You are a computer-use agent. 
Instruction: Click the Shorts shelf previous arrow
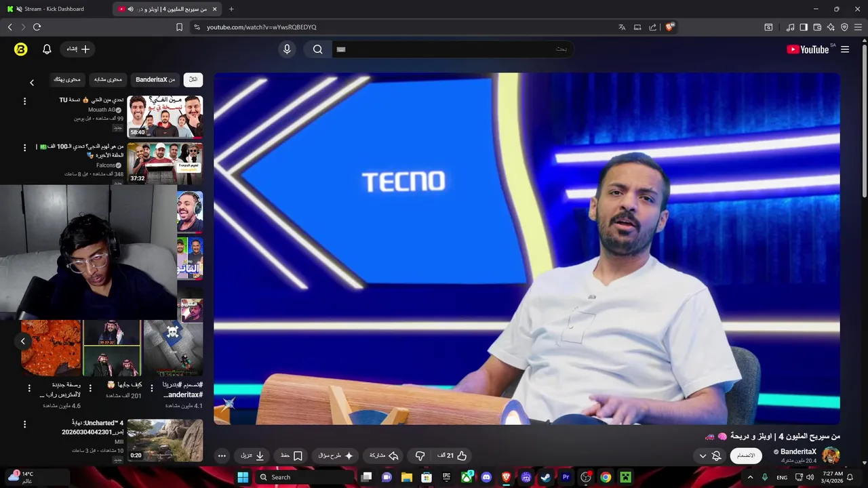coord(23,341)
